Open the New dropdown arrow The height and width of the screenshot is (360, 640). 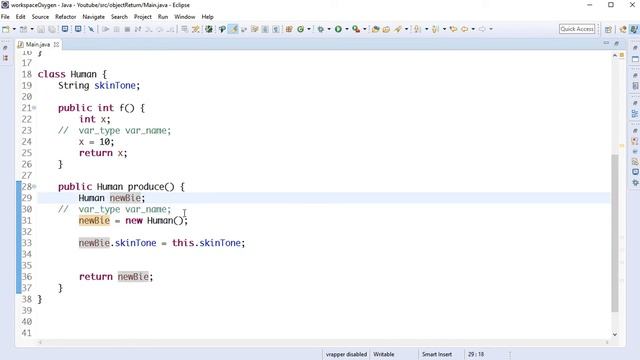click(x=14, y=29)
